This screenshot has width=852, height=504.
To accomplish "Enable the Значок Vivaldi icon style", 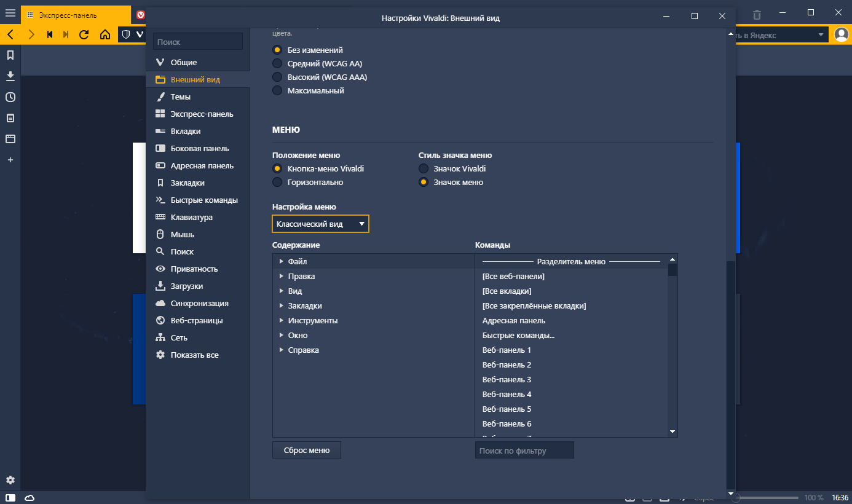I will (423, 168).
